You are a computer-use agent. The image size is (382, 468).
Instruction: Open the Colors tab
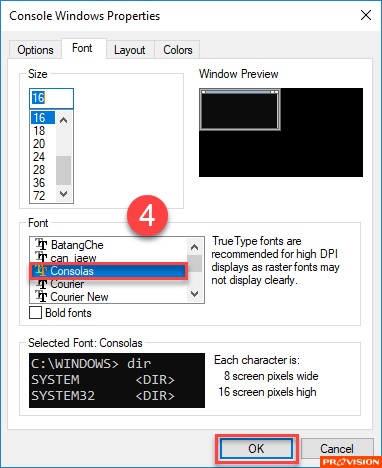point(178,50)
